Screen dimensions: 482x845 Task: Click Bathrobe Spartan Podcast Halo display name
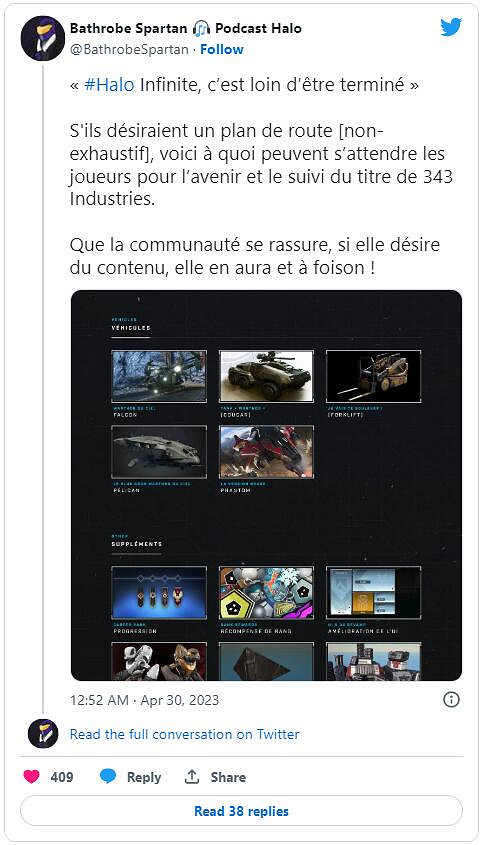point(185,28)
